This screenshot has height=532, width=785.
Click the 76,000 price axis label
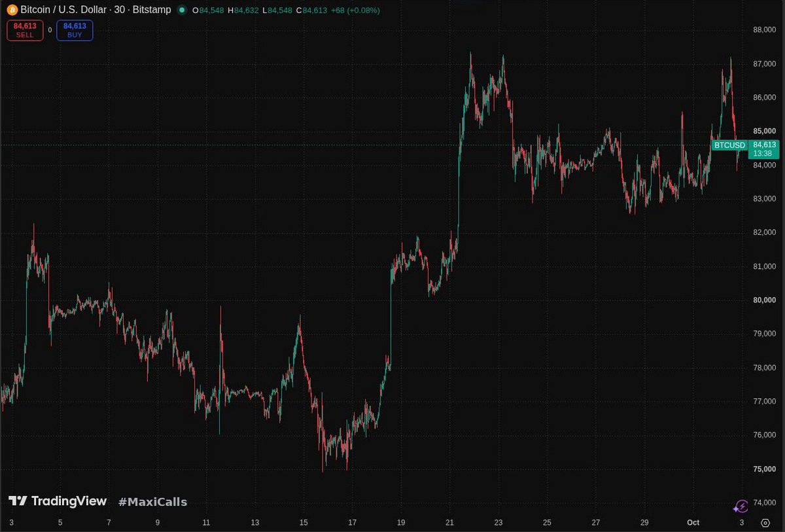pyautogui.click(x=764, y=435)
